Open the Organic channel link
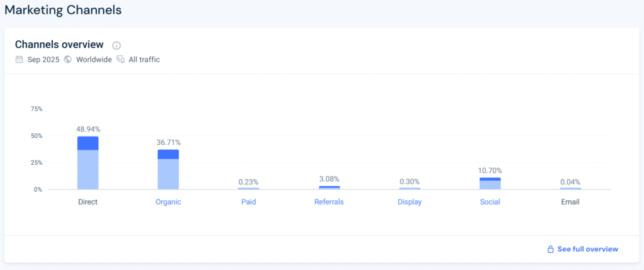 click(x=168, y=202)
